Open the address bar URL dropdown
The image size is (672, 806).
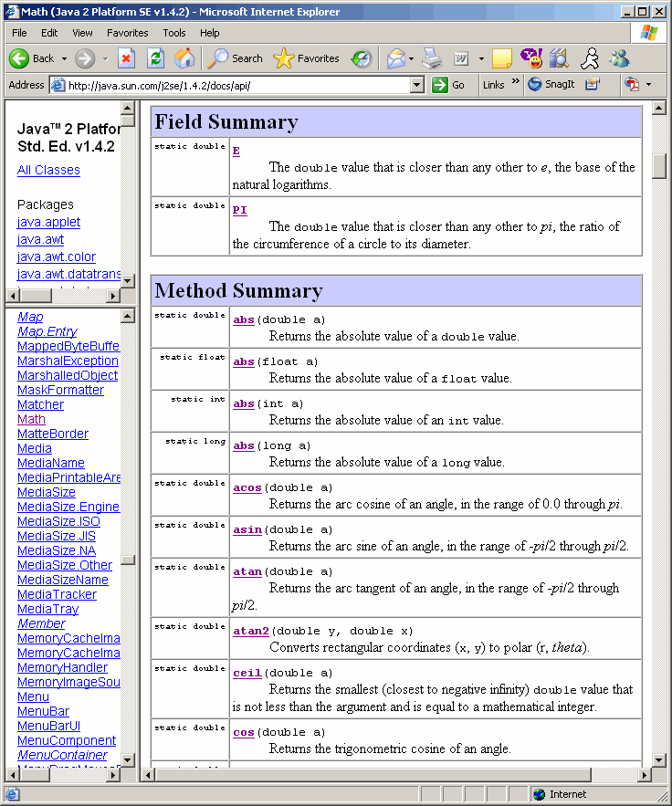click(417, 85)
